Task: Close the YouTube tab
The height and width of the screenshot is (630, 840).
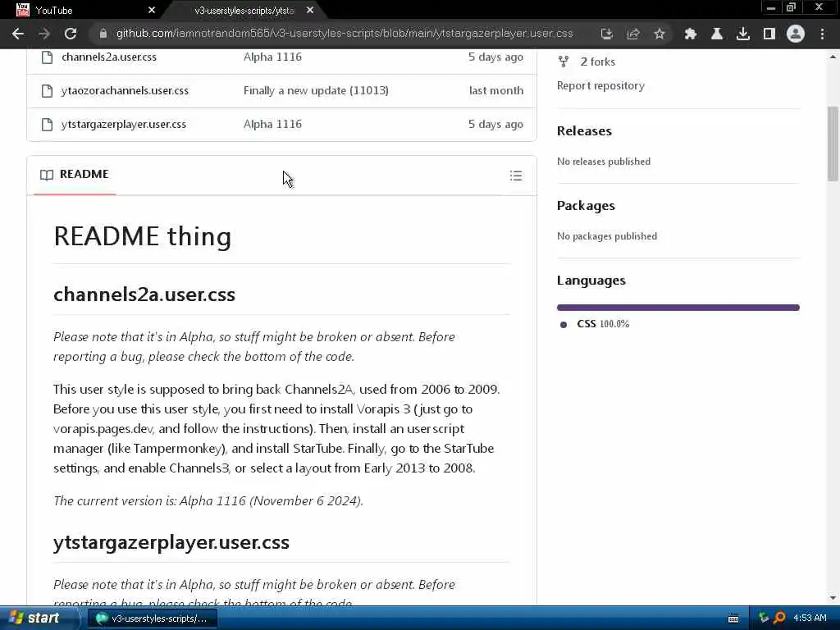Action: (x=152, y=10)
